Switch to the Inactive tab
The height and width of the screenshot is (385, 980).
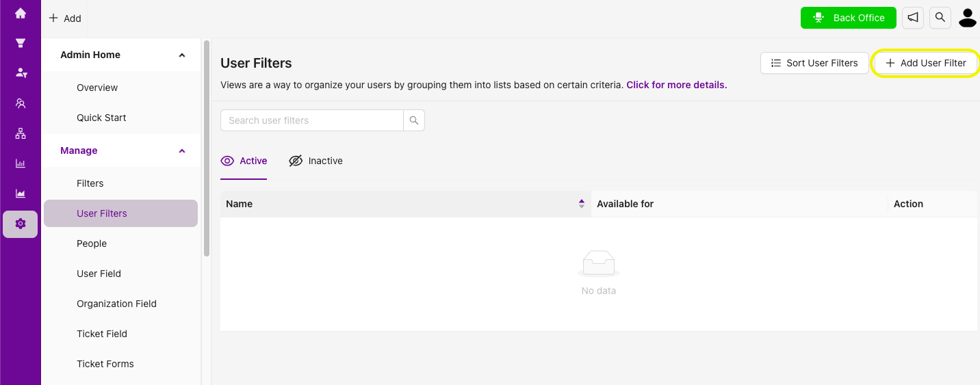315,161
